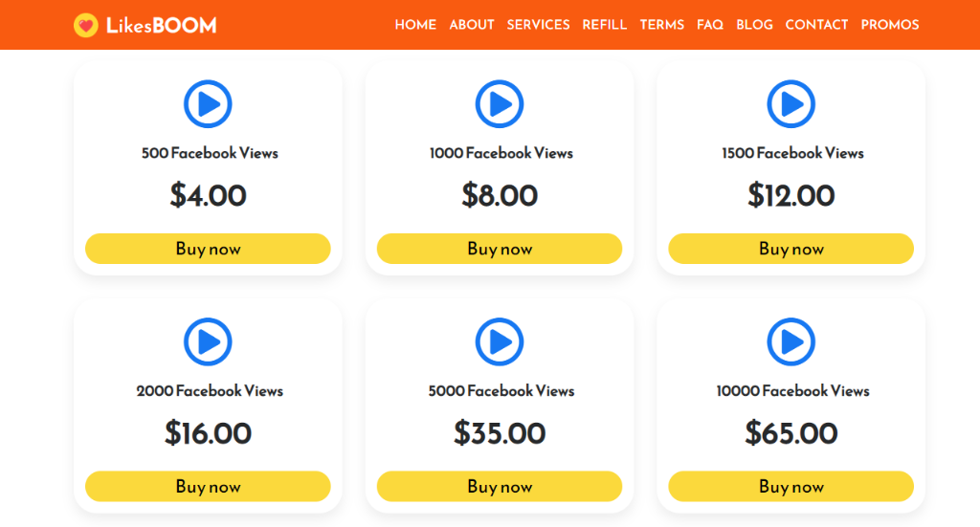Click the play icon above 1000 Facebook Views
The width and height of the screenshot is (980, 527).
(x=500, y=104)
